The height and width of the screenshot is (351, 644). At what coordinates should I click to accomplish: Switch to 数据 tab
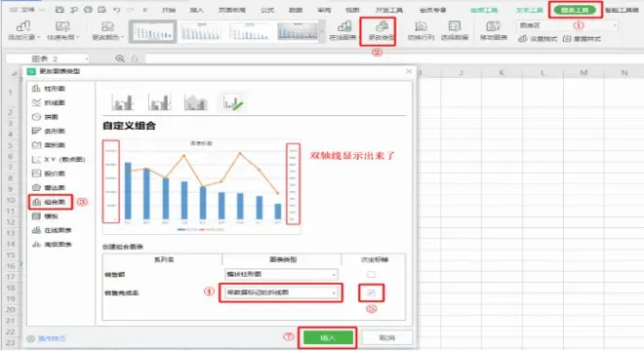coord(296,10)
